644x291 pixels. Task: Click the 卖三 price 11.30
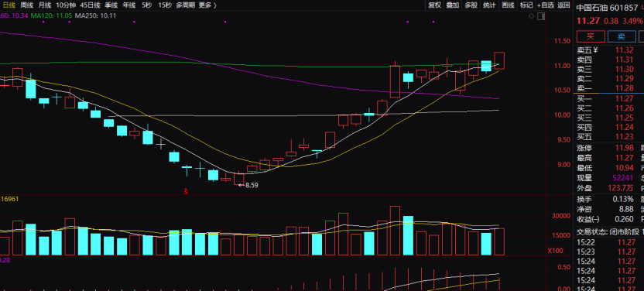[625, 69]
